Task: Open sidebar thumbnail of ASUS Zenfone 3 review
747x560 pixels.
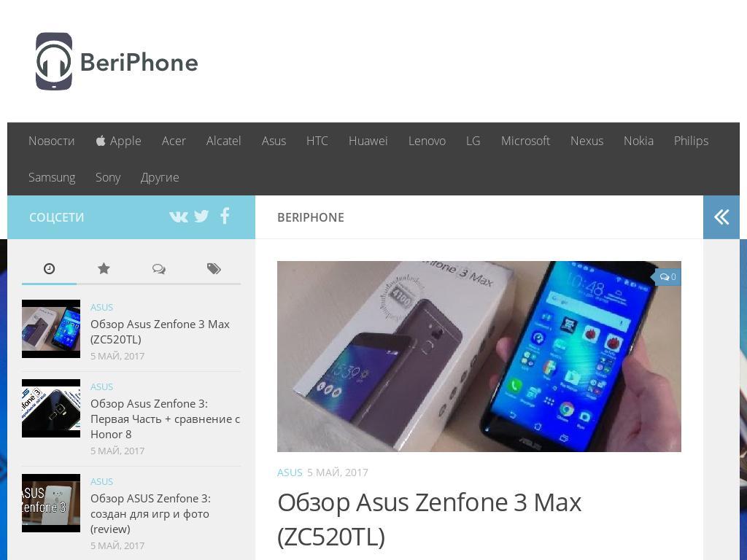Action: click(51, 503)
